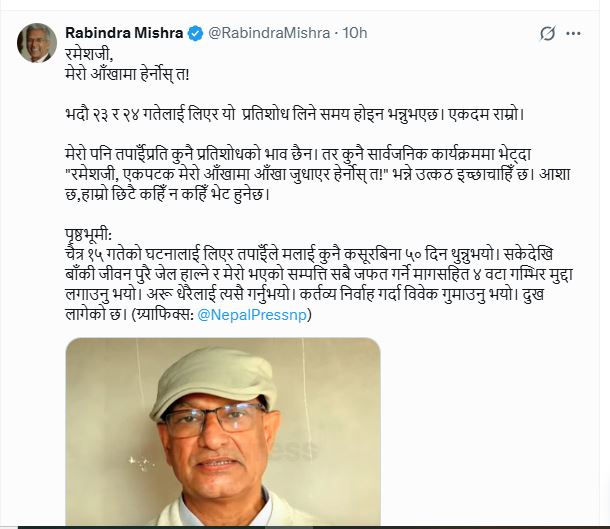This screenshot has width=610, height=529.
Task: Open Rabindra Mishra's profile avatar
Action: click(x=37, y=43)
